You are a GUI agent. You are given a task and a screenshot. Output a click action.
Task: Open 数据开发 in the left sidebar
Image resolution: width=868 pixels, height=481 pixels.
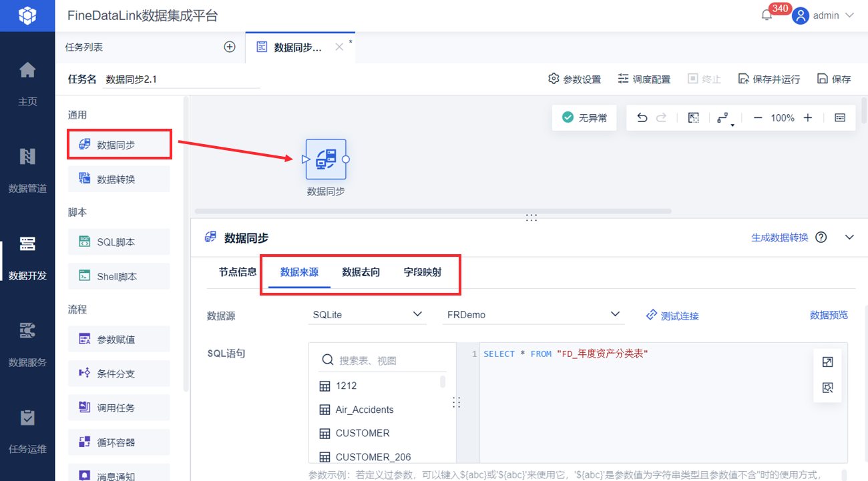pos(27,258)
